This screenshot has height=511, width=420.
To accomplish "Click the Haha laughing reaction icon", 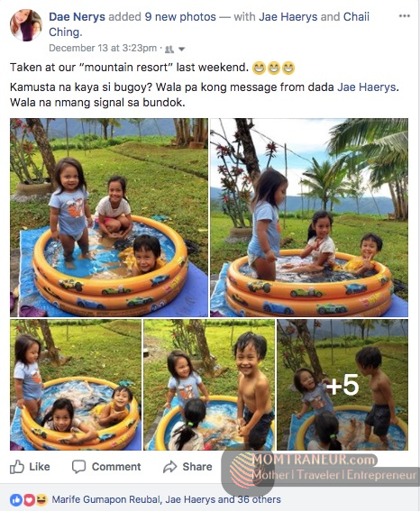I will coord(41,499).
